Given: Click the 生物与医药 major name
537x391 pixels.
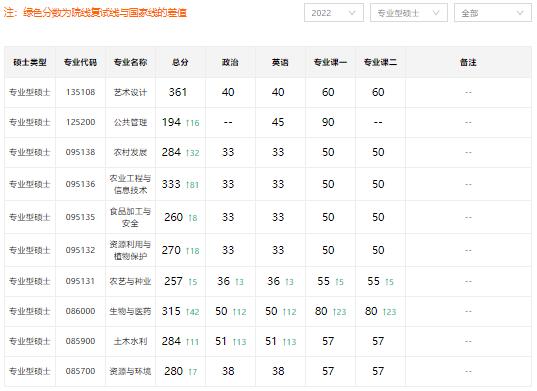Looking at the screenshot, I should pos(130,311).
